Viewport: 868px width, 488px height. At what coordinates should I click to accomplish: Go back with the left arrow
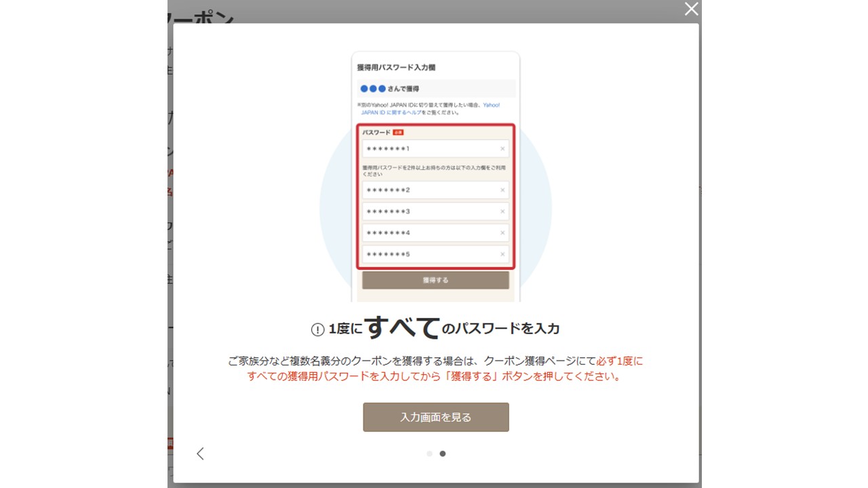[200, 453]
